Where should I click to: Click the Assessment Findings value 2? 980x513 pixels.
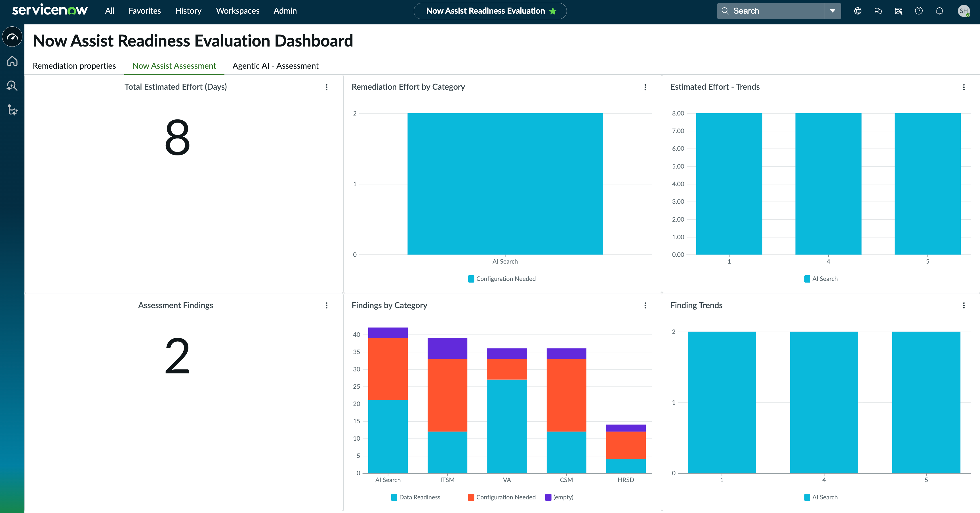tap(177, 356)
